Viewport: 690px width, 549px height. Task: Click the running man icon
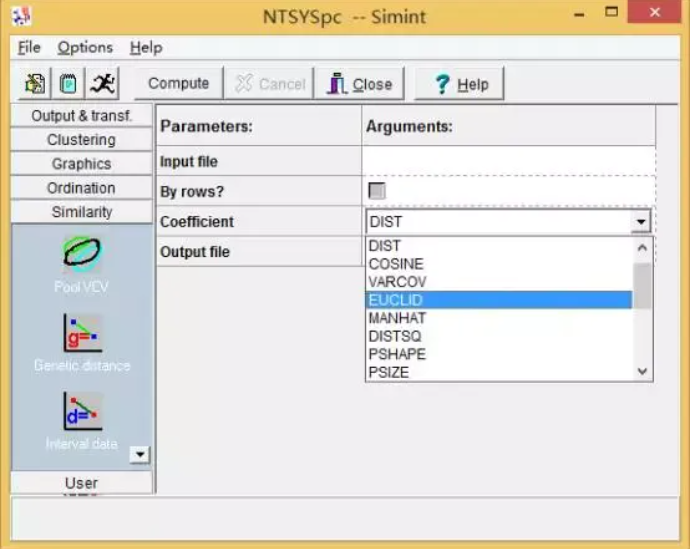[x=103, y=84]
